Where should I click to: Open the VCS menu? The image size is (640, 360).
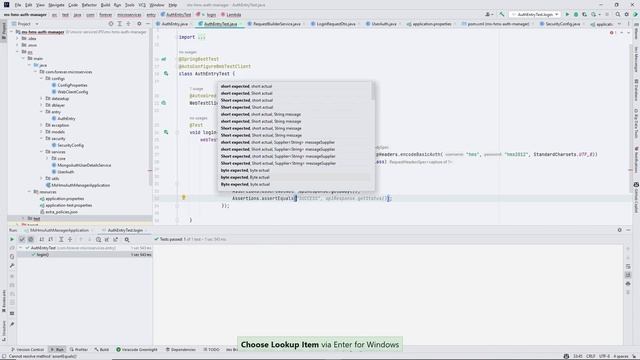coord(142,5)
